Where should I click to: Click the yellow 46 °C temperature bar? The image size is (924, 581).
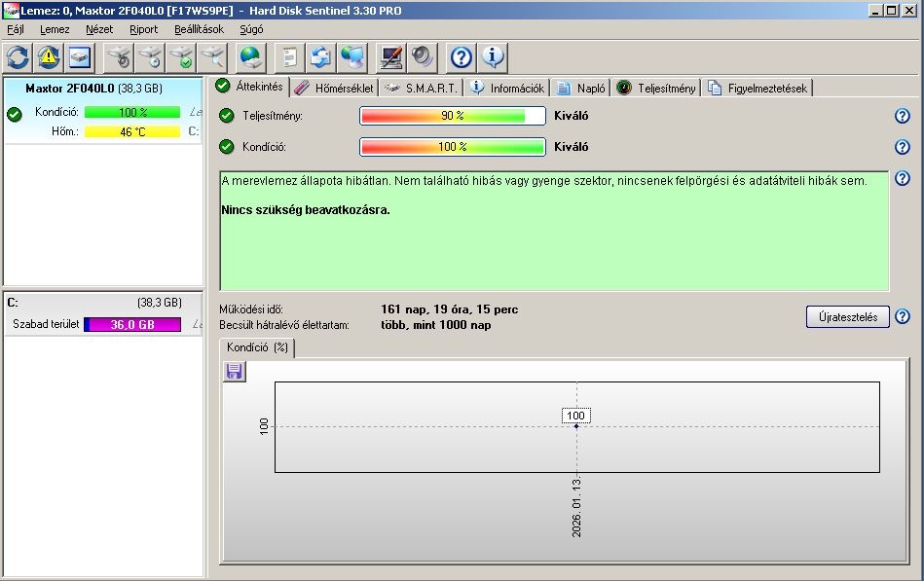[x=132, y=132]
